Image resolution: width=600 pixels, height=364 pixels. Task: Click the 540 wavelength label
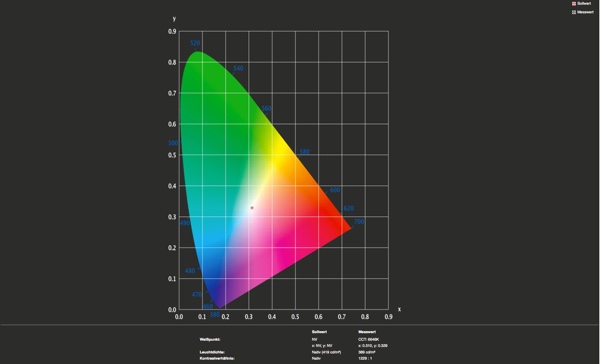point(238,68)
